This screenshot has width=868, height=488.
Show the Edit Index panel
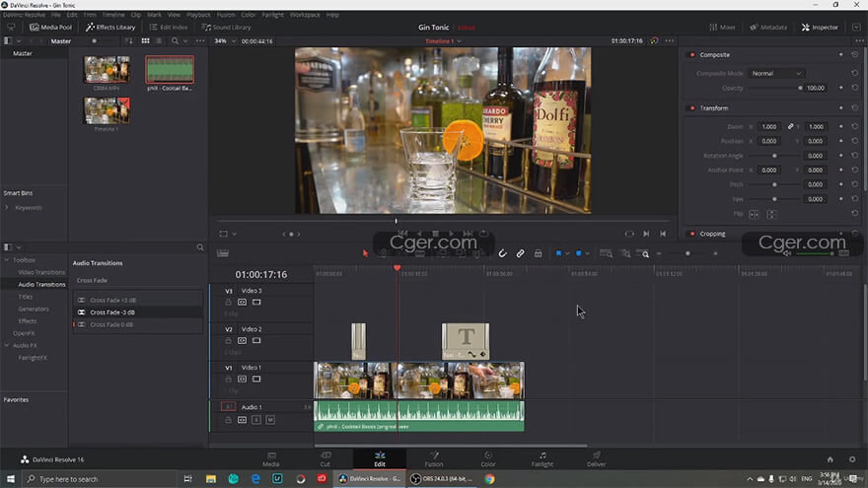pos(169,28)
